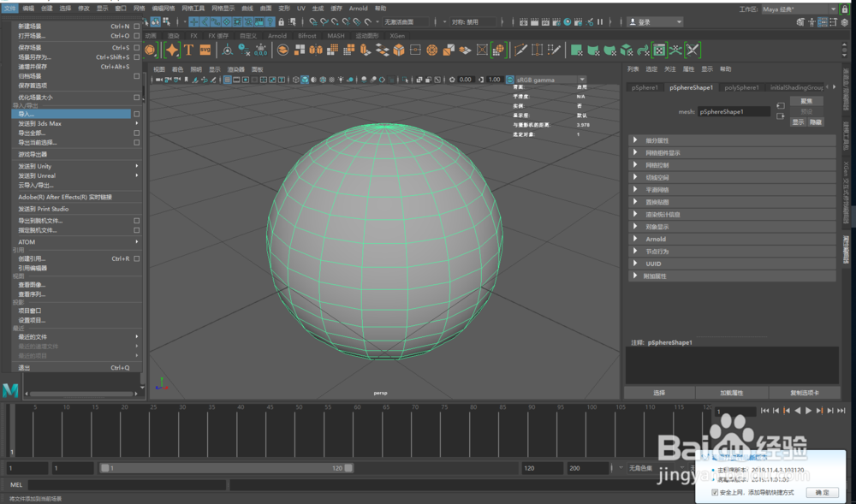The image size is (856, 504).
Task: Click the SVG import shelf icon
Action: pos(205,50)
